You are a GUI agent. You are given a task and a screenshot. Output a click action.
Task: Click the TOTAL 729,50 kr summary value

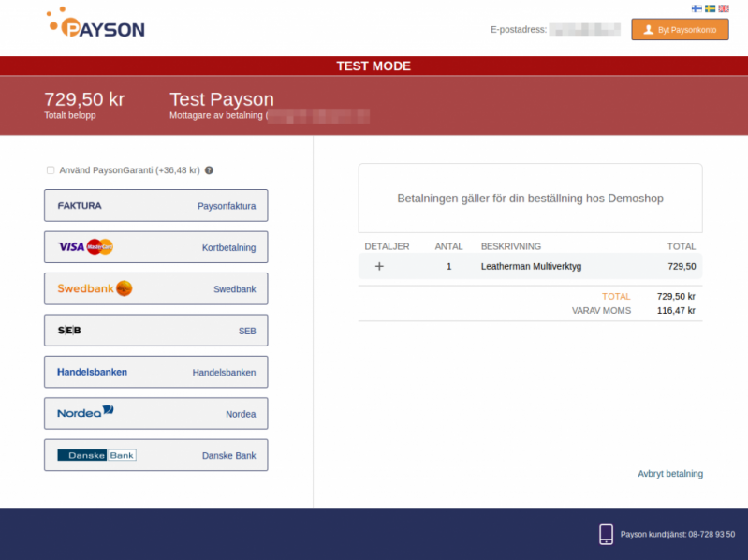[x=676, y=296]
